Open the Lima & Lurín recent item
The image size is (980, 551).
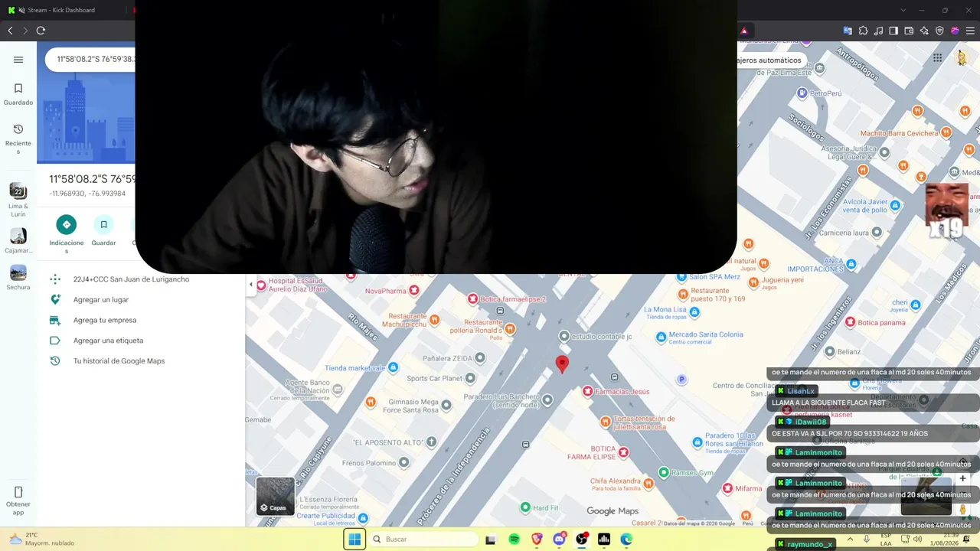(x=18, y=200)
